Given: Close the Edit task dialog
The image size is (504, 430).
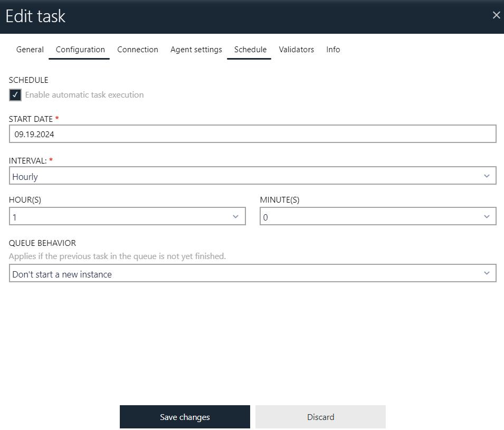Looking at the screenshot, I should (x=496, y=15).
